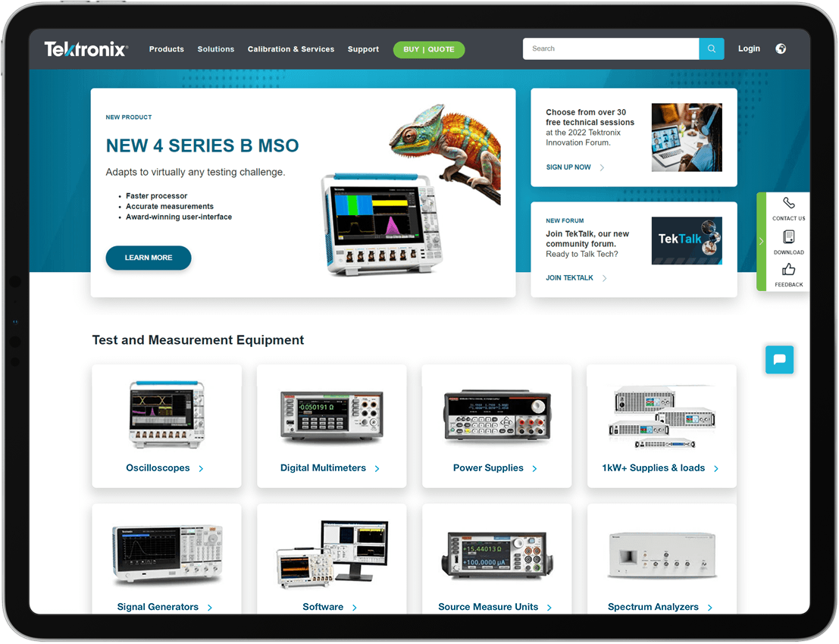Image resolution: width=839 pixels, height=644 pixels.
Task: Click the Power Supplies product image
Action: tap(497, 416)
